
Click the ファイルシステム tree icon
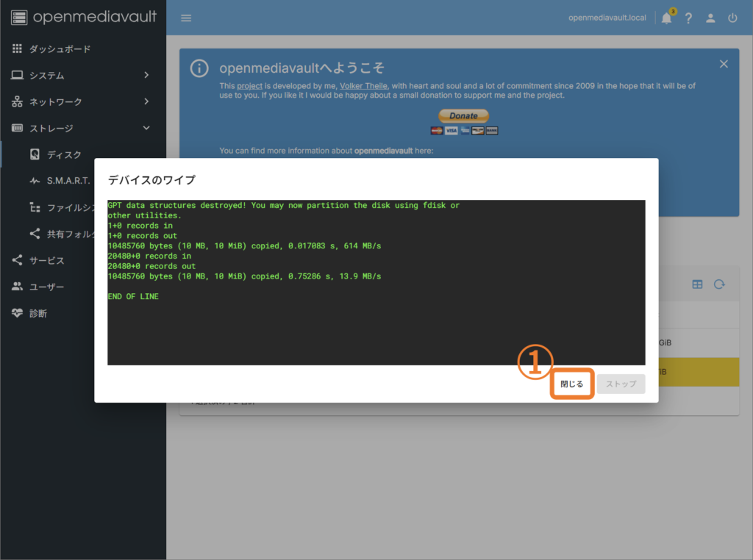[x=35, y=207]
